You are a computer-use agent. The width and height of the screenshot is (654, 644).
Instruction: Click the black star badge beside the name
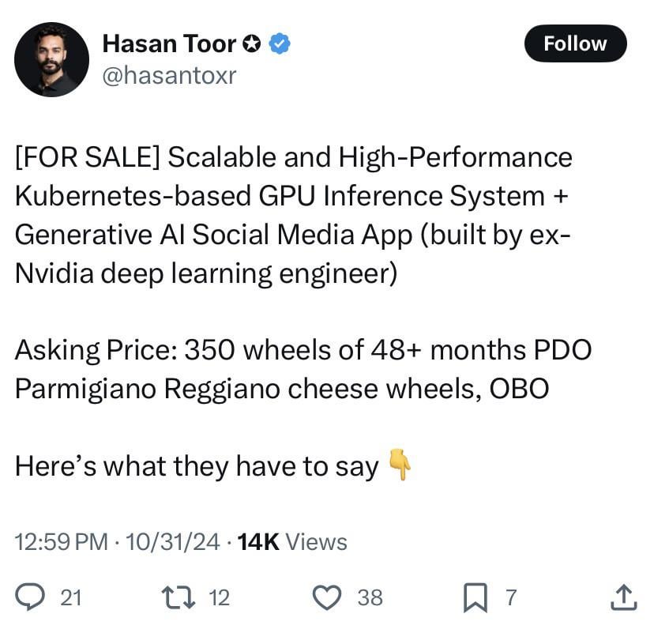(252, 44)
